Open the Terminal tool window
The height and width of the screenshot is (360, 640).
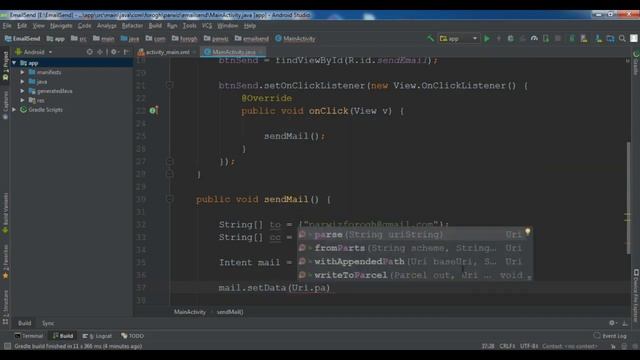point(29,336)
